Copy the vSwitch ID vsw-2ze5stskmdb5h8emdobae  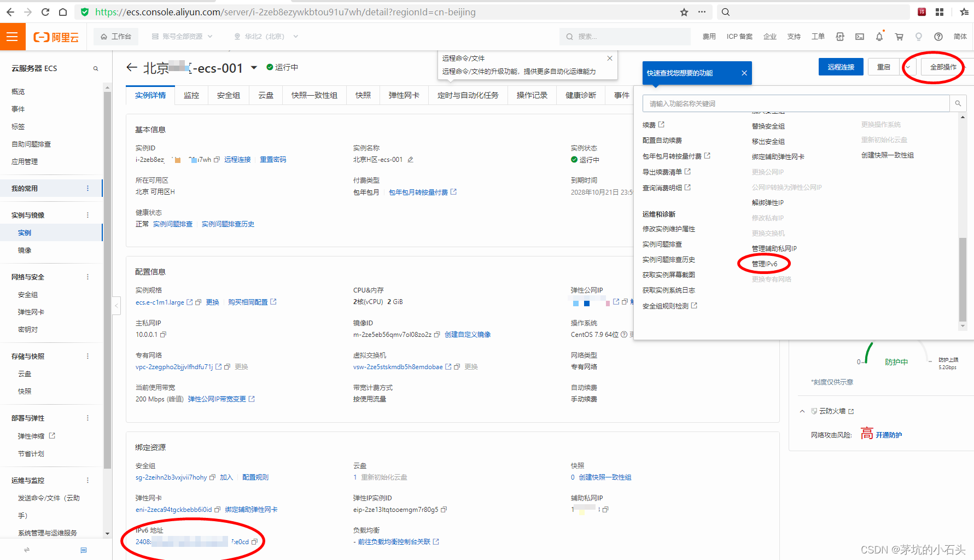point(457,367)
